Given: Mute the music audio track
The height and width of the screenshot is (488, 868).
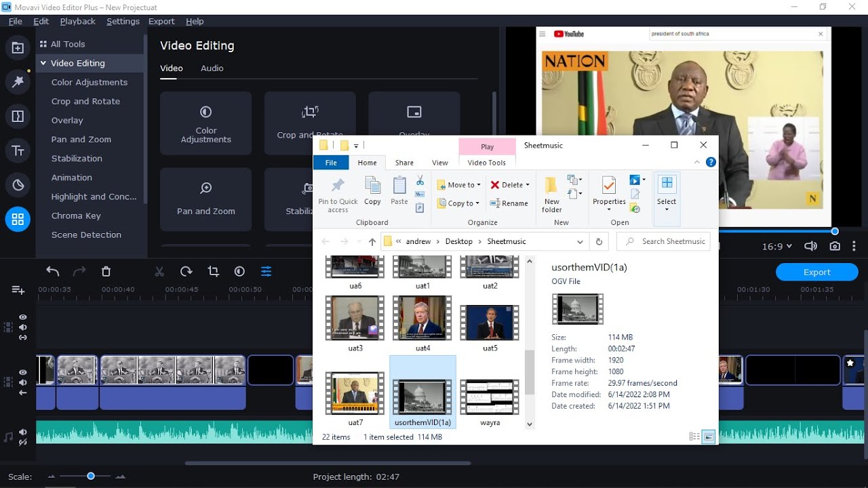Looking at the screenshot, I should coord(23,432).
